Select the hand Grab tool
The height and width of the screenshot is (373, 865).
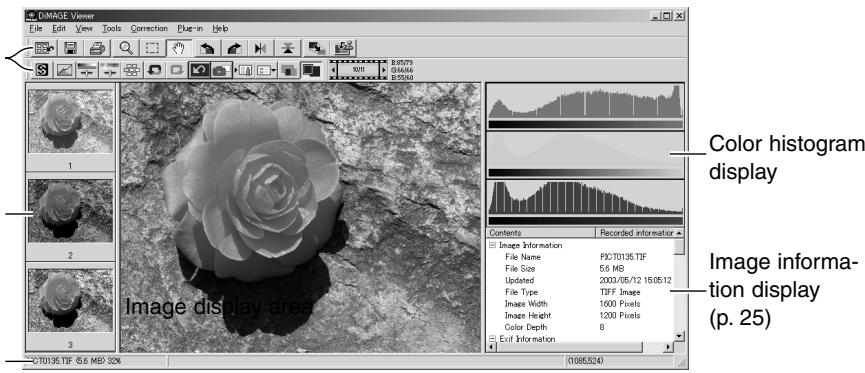tap(179, 48)
